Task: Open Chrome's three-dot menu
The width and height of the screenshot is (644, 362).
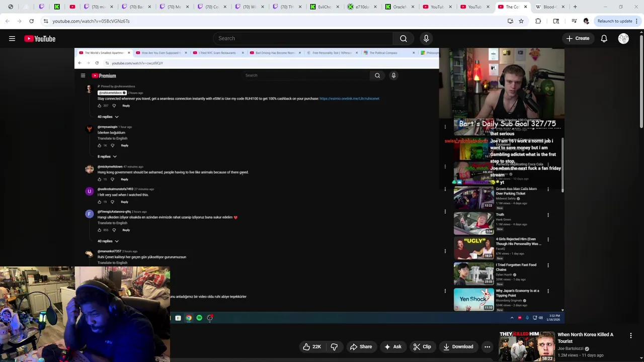Action: [636, 21]
